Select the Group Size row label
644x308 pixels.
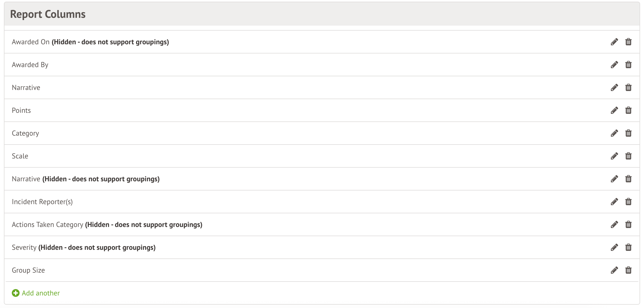pyautogui.click(x=28, y=270)
